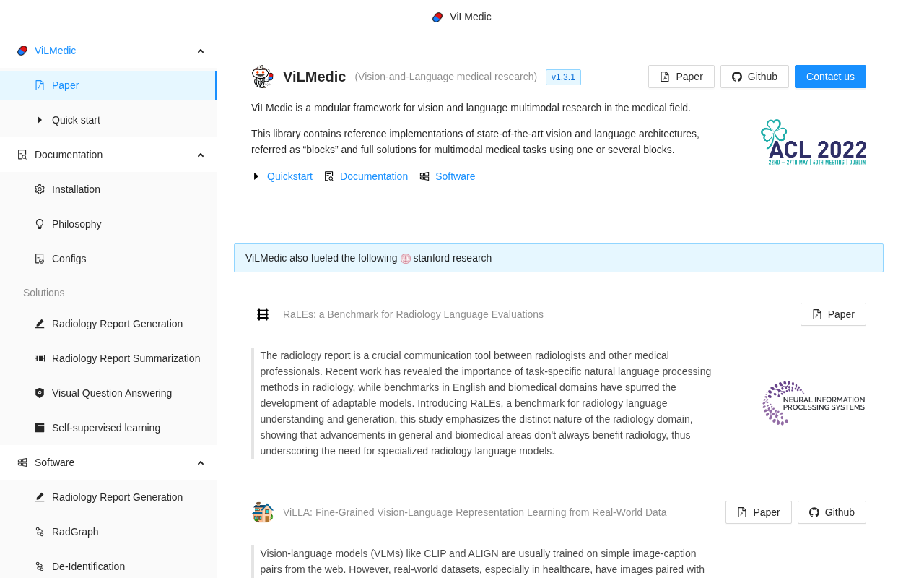The width and height of the screenshot is (924, 578).
Task: Collapse the Documentation sidebar section
Action: 201,155
